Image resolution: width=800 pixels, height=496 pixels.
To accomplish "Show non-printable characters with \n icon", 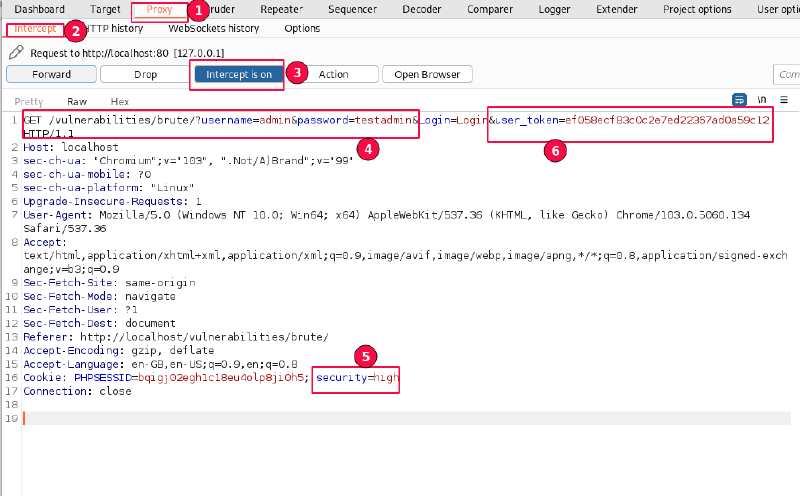I will pos(762,101).
